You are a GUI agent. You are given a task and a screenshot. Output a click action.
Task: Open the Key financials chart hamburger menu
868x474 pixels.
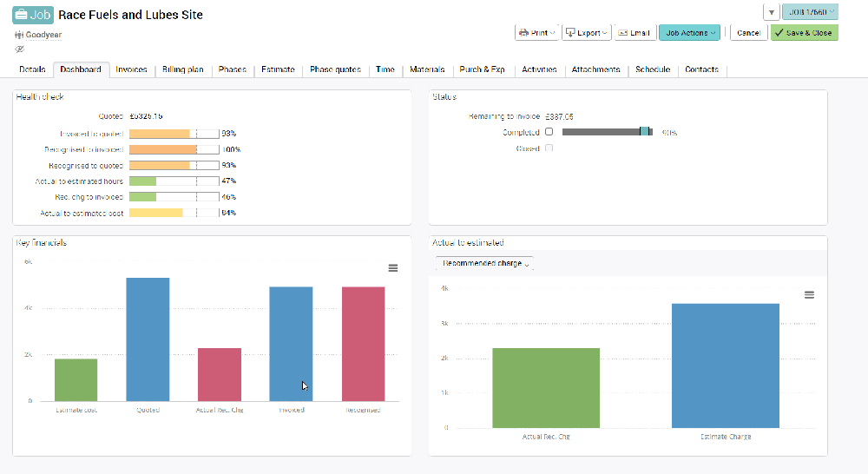(393, 268)
